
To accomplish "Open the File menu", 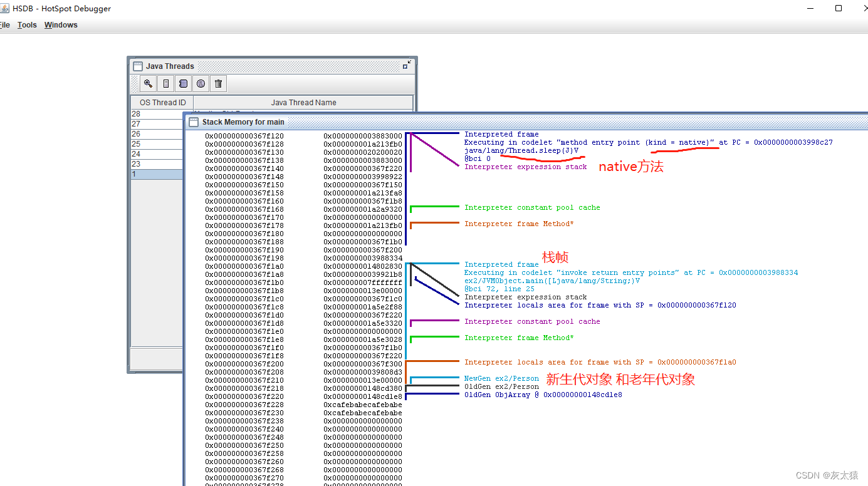I will pyautogui.click(x=4, y=25).
